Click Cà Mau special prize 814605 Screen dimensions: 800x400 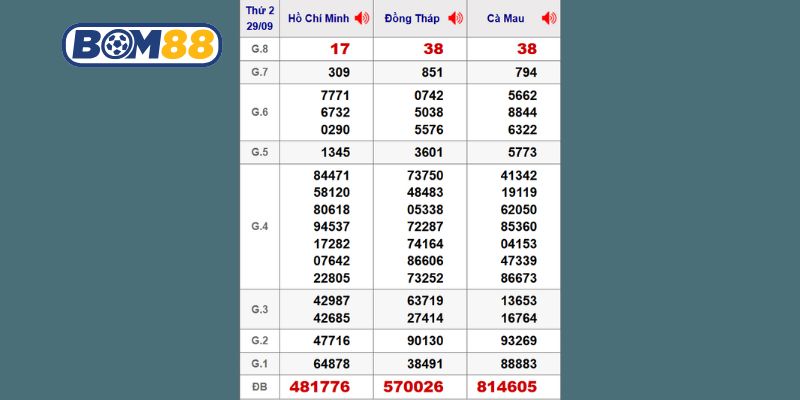[507, 387]
